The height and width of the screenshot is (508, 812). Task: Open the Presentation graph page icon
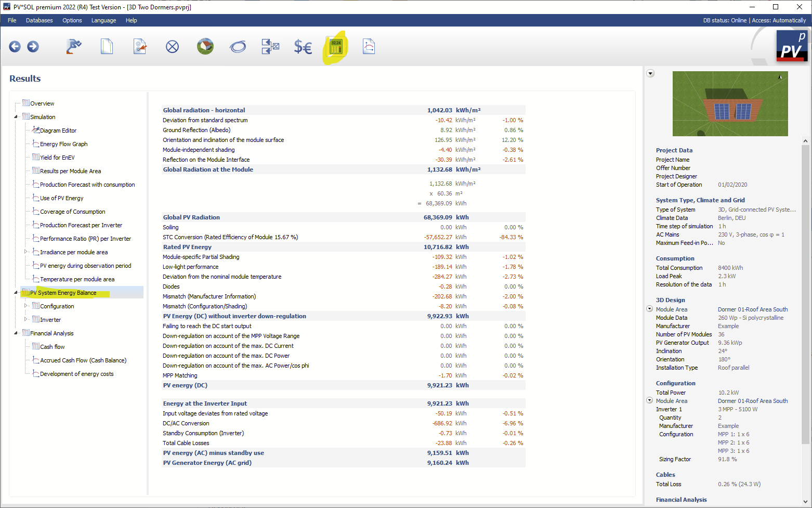[x=369, y=47]
